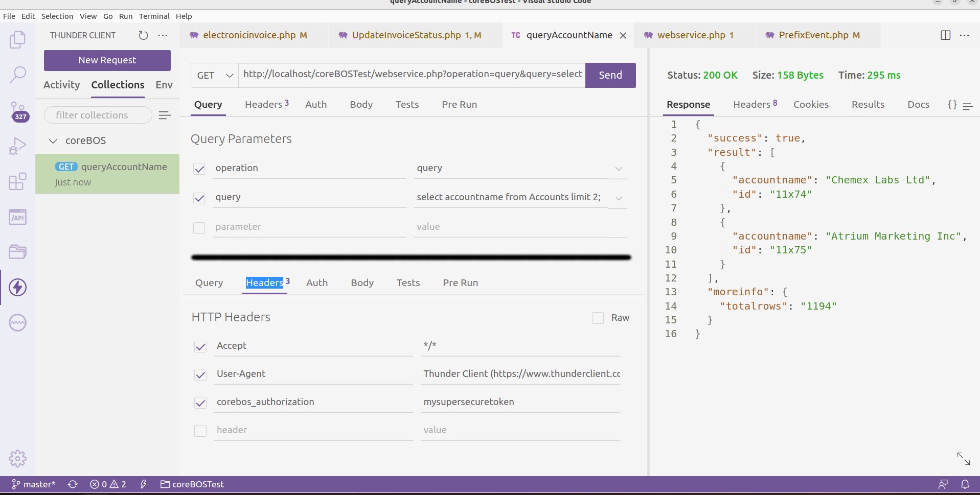The image size is (980, 495).
Task: Open the coreBOSTest folder status item
Action: click(192, 484)
